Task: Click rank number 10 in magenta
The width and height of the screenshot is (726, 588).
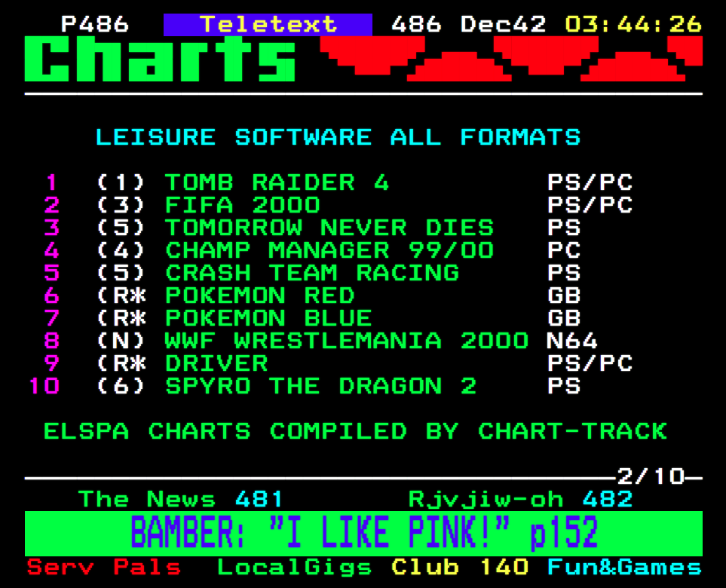Action: 44,387
